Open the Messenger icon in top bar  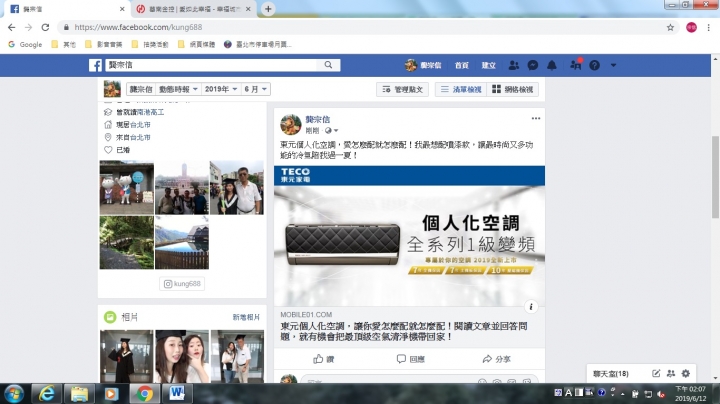click(533, 65)
